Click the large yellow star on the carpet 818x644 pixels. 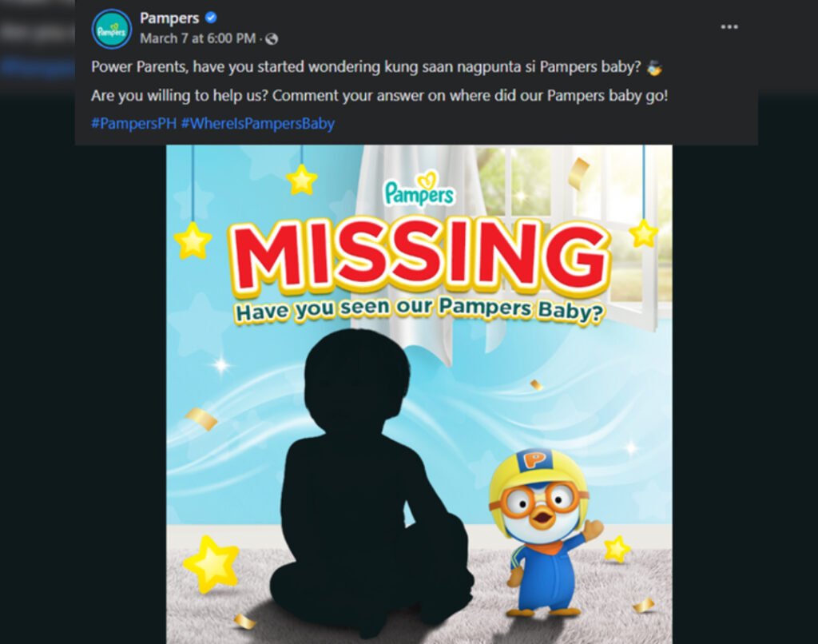tap(212, 564)
